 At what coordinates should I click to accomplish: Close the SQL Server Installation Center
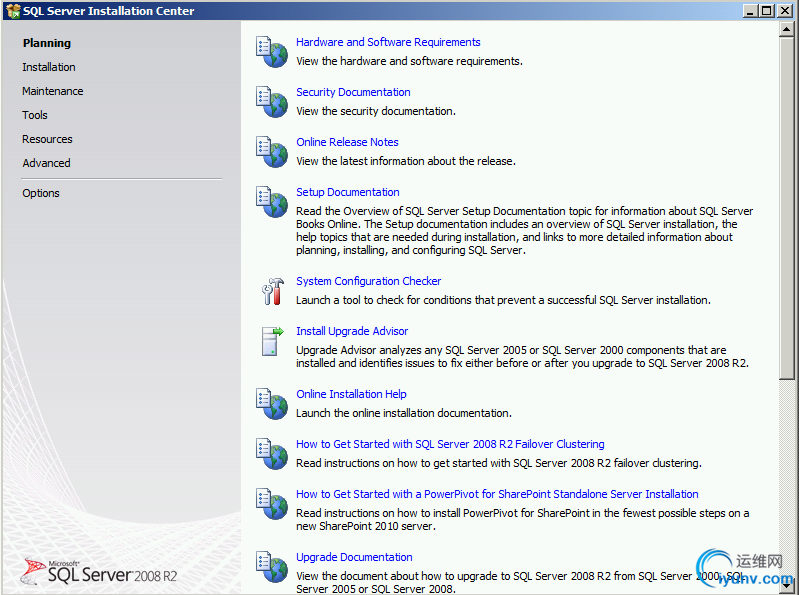785,11
